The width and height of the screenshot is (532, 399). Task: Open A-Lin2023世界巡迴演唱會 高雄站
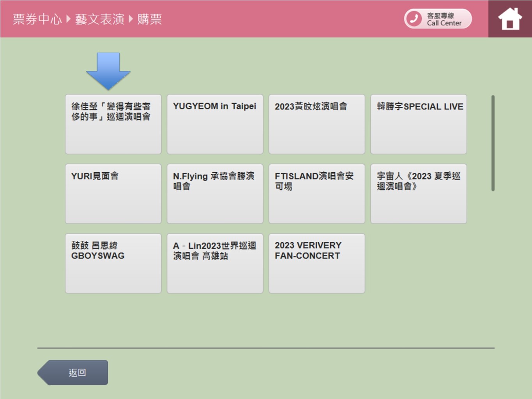tap(215, 263)
